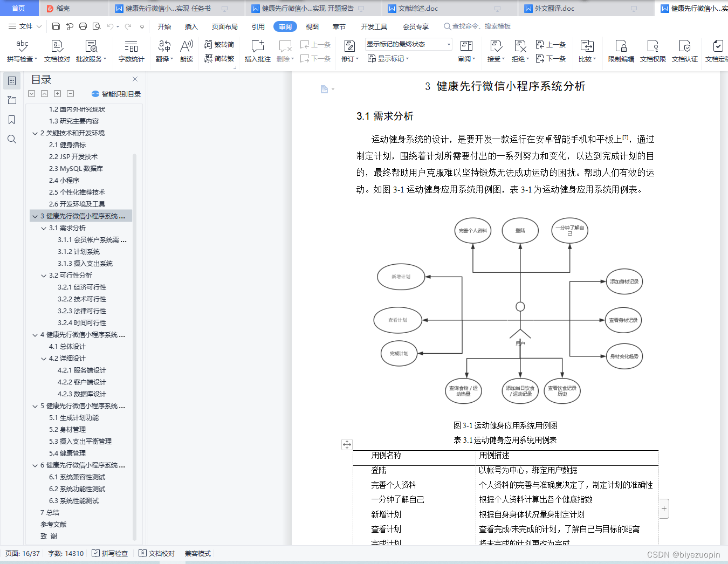Image resolution: width=728 pixels, height=564 pixels.
Task: Click the Redo arrow icon
Action: [x=128, y=26]
